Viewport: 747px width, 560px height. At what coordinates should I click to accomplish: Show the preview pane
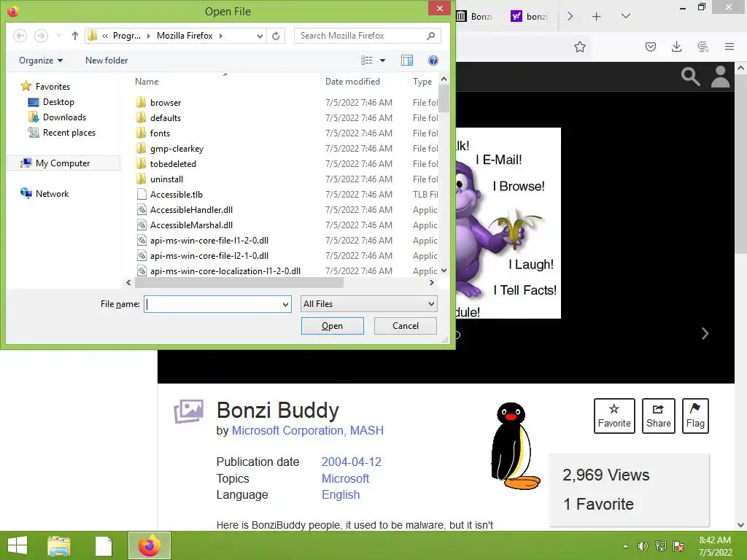coord(407,61)
